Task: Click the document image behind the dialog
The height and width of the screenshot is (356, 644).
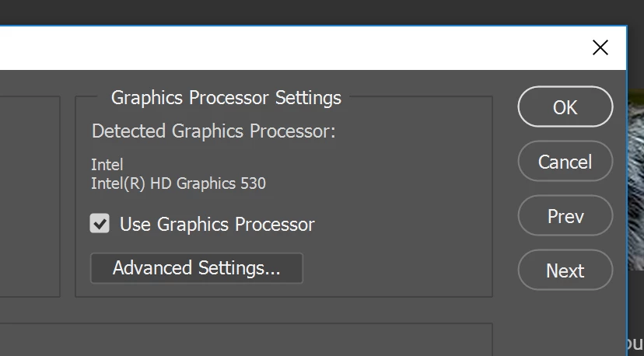Action: [x=635, y=179]
